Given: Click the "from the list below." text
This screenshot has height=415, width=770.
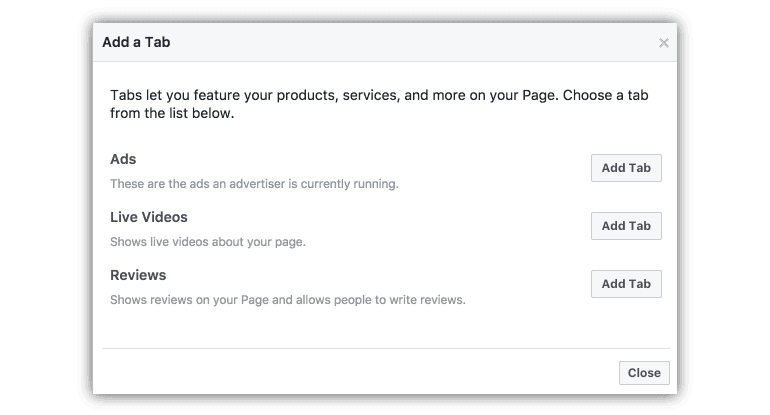Looking at the screenshot, I should point(172,114).
